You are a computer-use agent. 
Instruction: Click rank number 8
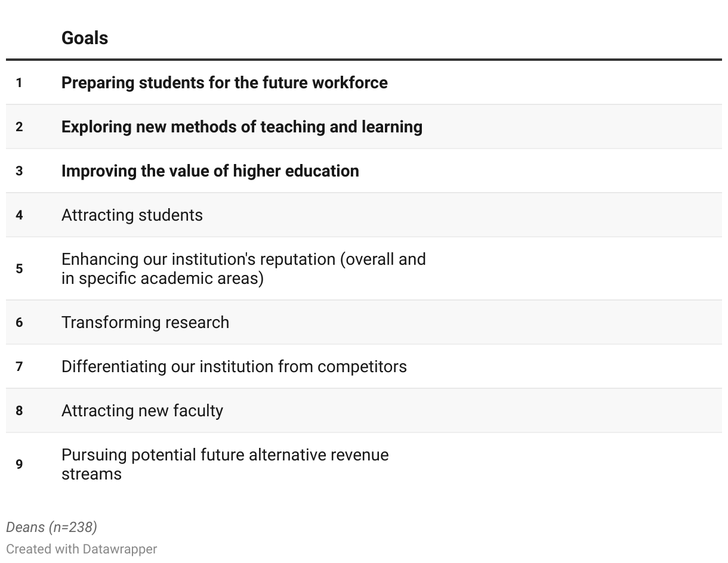tap(19, 411)
